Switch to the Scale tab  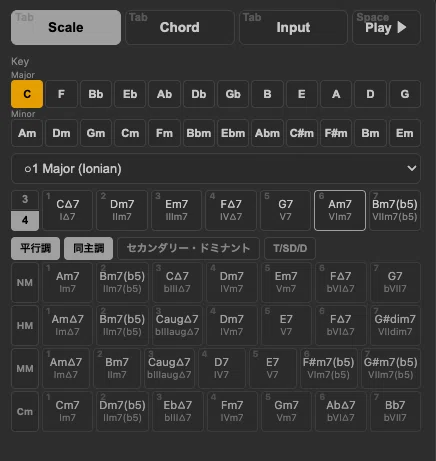pyautogui.click(x=66, y=27)
